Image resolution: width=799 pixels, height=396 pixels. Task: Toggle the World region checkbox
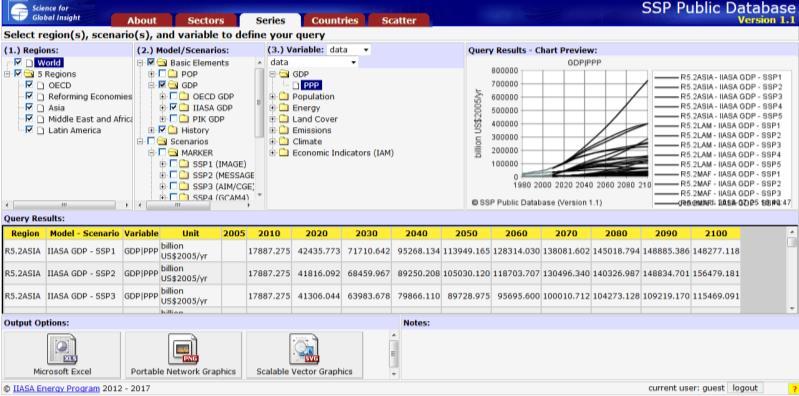(18, 62)
